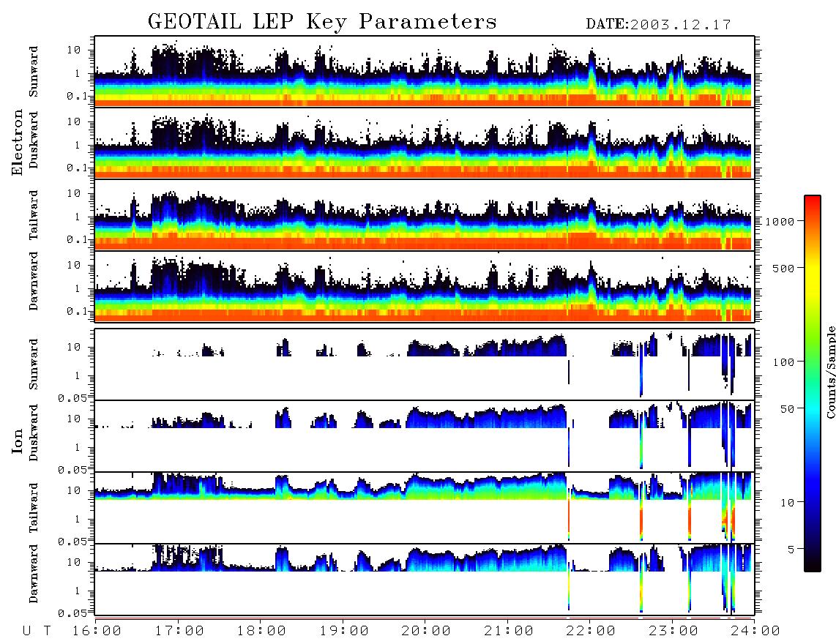
Task: Click the "DATE:2003.12.17" label
Action: 658,25
